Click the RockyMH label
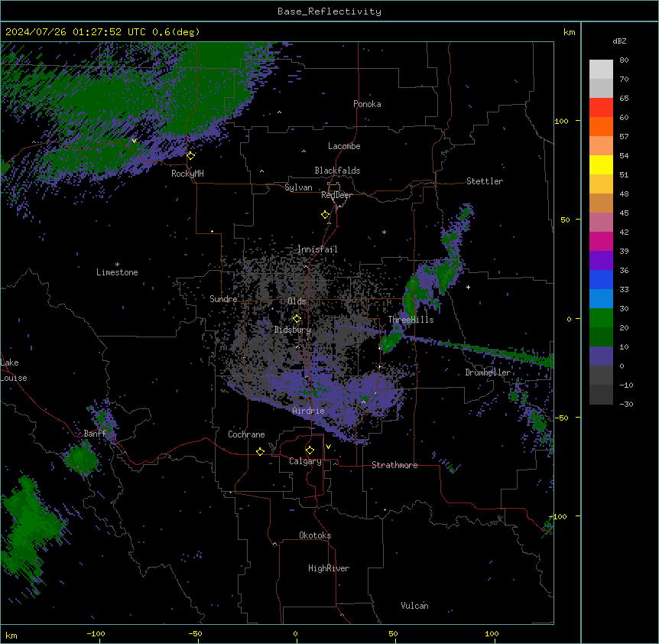 (x=187, y=174)
